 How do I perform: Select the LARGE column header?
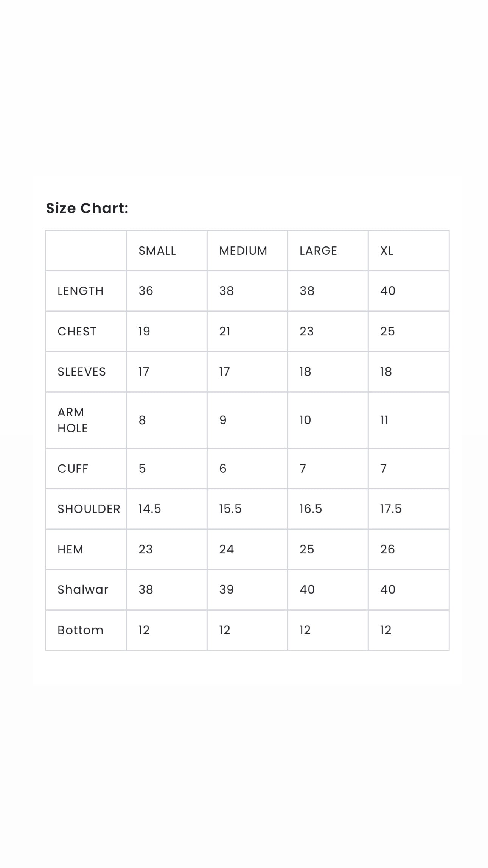coord(318,251)
